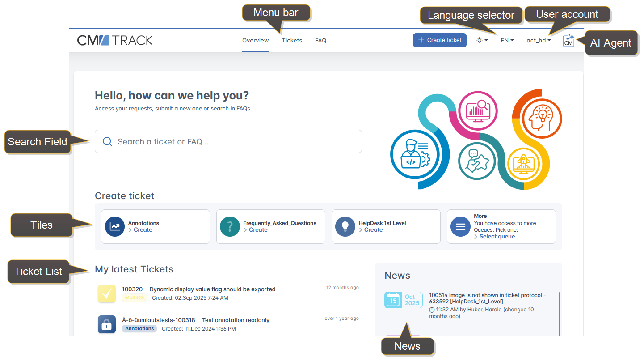Open the CM AI Agent icon

point(568,40)
